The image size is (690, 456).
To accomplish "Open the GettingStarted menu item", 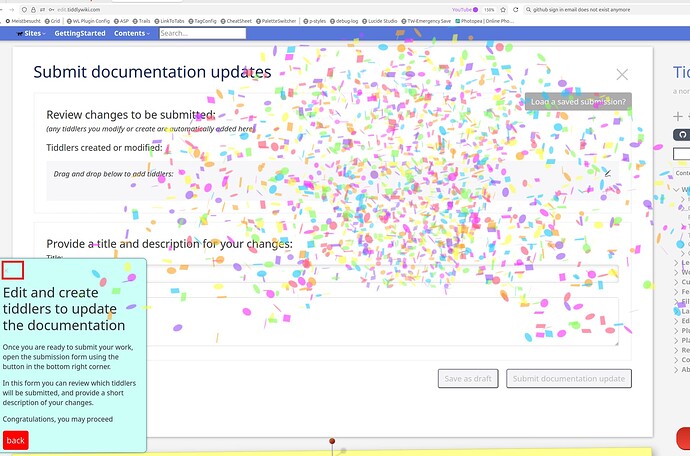I will click(x=80, y=33).
